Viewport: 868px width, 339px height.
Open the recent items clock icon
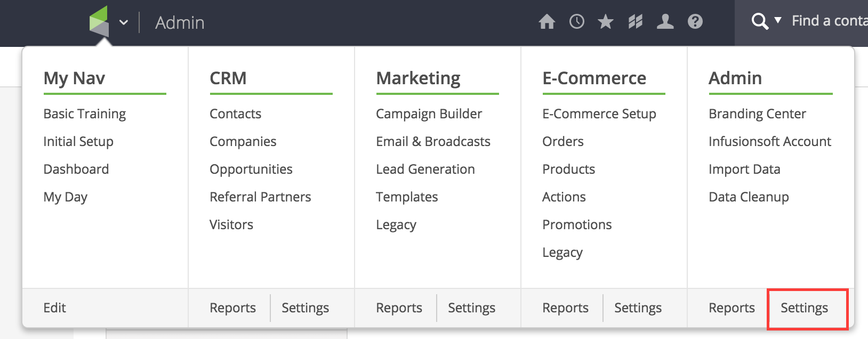tap(577, 22)
